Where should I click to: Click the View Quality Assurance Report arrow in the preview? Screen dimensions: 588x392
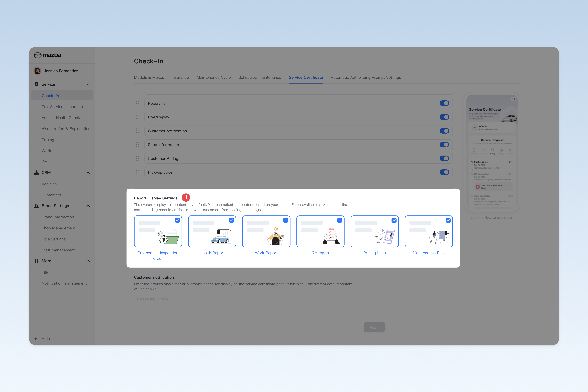point(509,187)
